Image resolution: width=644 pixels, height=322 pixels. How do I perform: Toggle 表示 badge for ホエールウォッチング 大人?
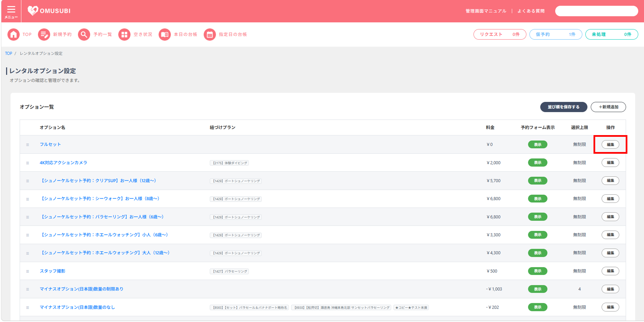coord(538,253)
